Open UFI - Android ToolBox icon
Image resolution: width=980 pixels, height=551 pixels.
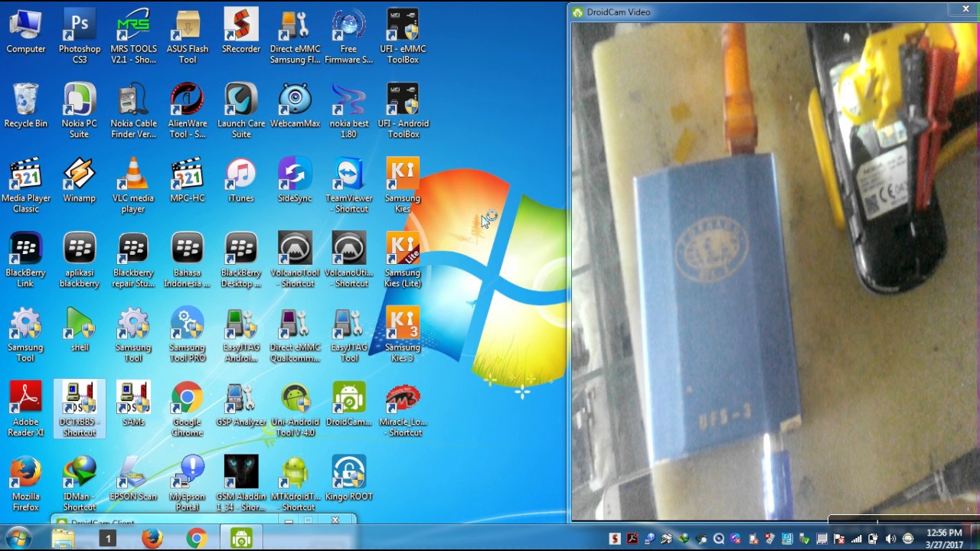point(403,111)
